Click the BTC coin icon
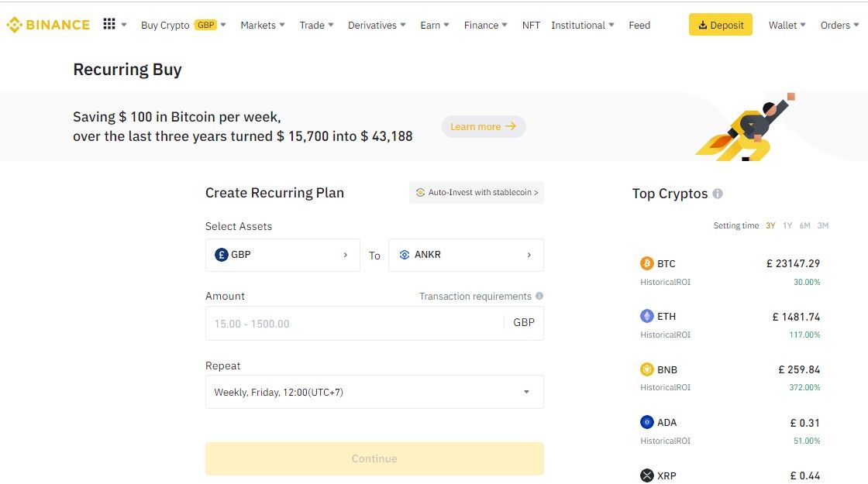Viewport: 868px width, 484px height. point(646,263)
